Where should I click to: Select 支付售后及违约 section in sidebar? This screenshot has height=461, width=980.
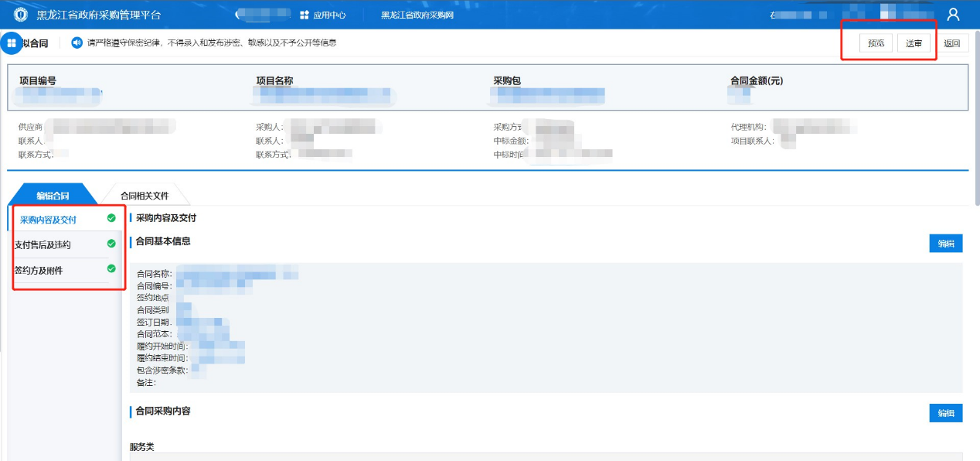[x=43, y=244]
